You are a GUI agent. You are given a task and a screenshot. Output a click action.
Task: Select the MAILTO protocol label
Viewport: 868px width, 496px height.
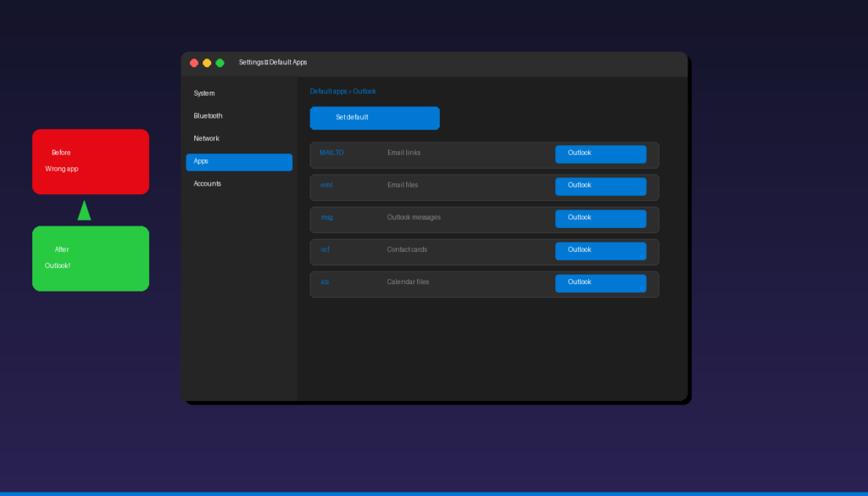[x=331, y=153]
